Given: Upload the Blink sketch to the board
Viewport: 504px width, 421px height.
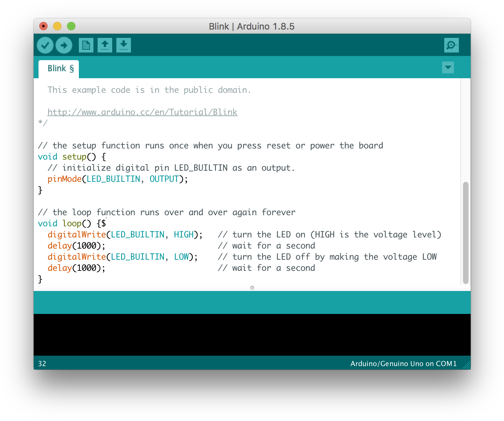Looking at the screenshot, I should [64, 45].
